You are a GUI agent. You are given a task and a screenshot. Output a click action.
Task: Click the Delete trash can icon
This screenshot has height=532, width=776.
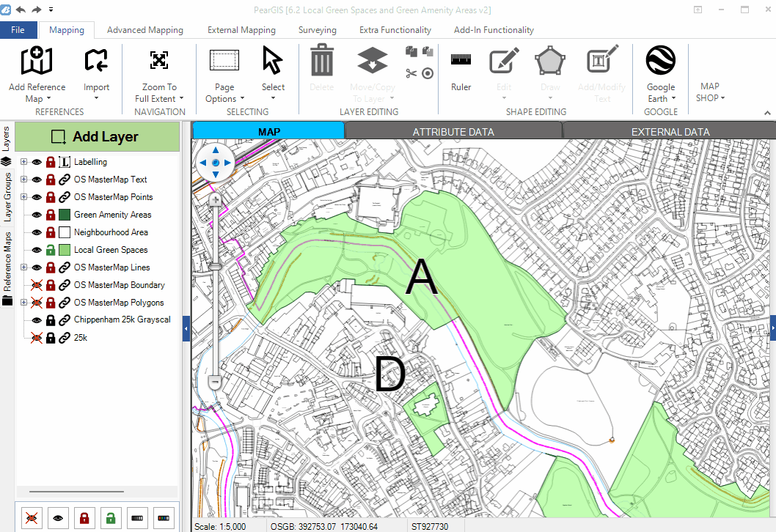pos(322,60)
